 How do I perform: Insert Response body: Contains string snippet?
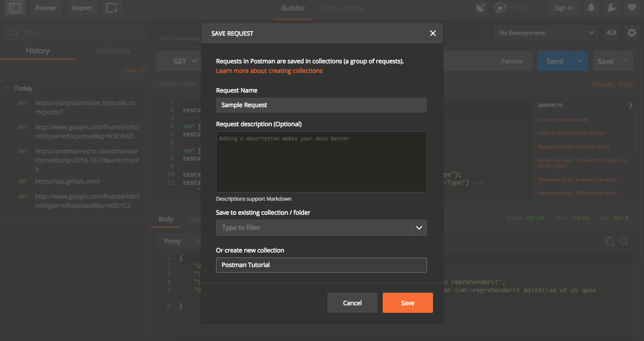pos(574,147)
